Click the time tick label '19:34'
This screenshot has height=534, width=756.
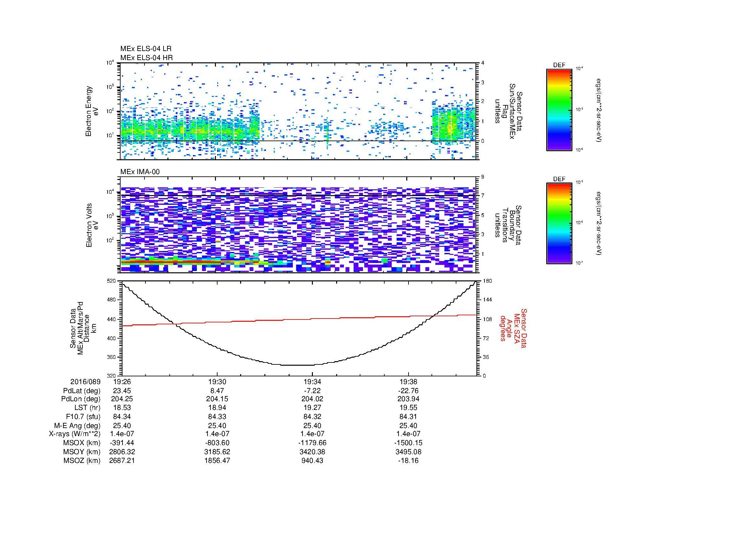click(x=312, y=382)
